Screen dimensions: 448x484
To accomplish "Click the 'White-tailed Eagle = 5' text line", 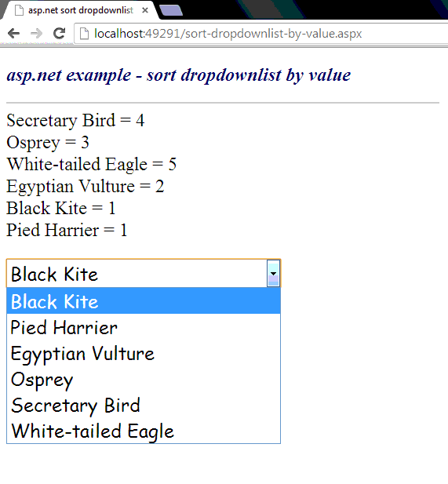I will [x=91, y=164].
